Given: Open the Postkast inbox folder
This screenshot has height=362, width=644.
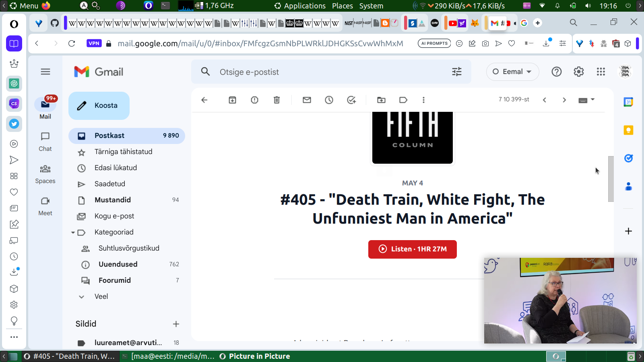Looking at the screenshot, I should coord(127,136).
